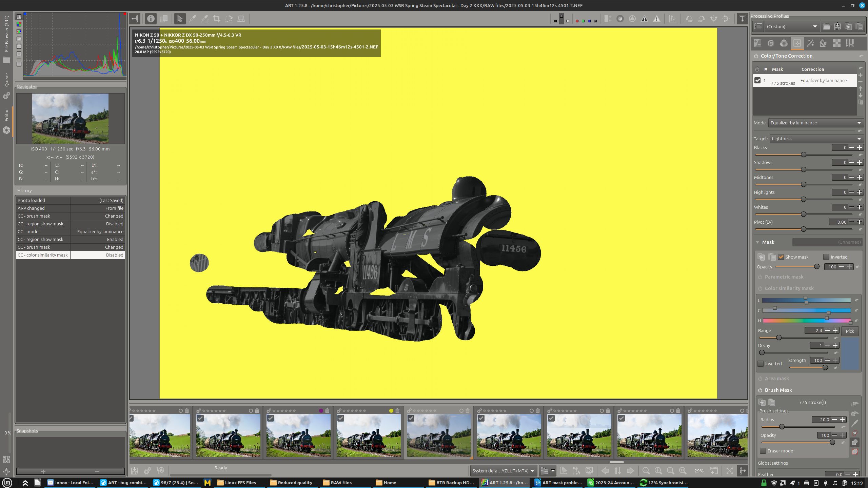
Task: Open thumbnail with yellow color label
Action: pyautogui.click(x=368, y=435)
